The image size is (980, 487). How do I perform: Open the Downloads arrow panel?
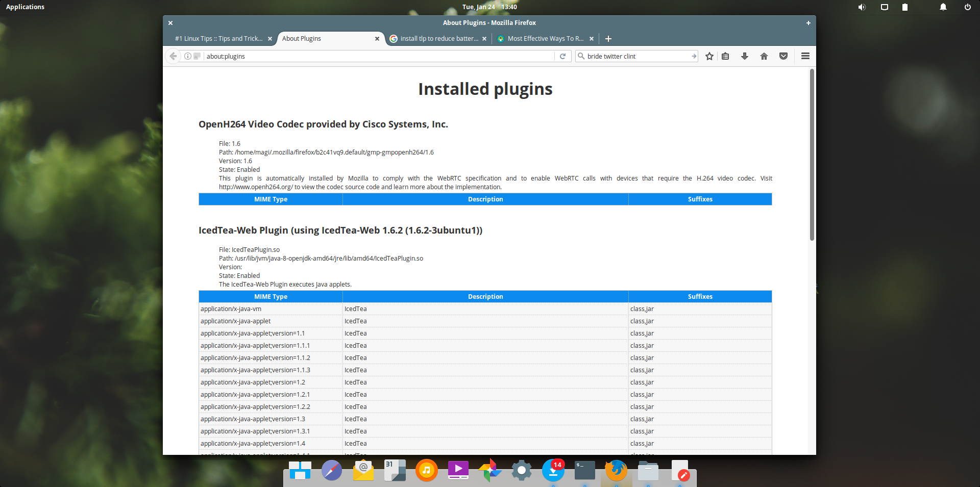click(745, 56)
